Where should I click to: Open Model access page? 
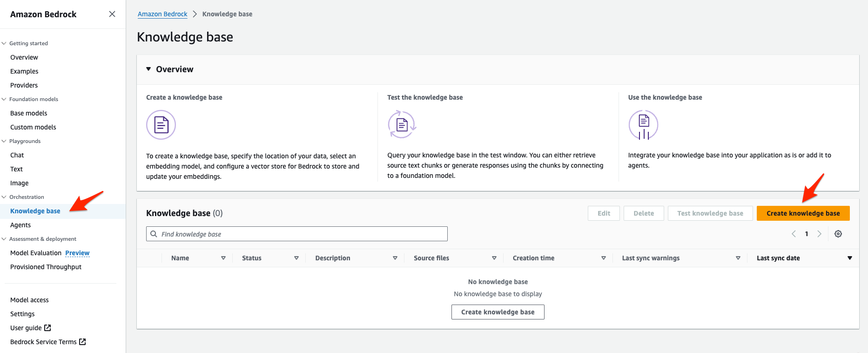29,300
